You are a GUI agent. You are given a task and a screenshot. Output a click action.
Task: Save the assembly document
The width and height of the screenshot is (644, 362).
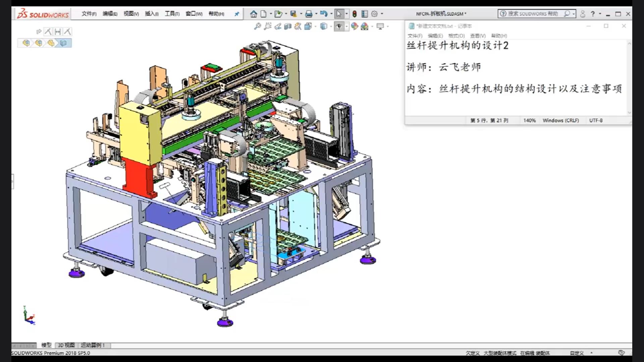point(293,14)
